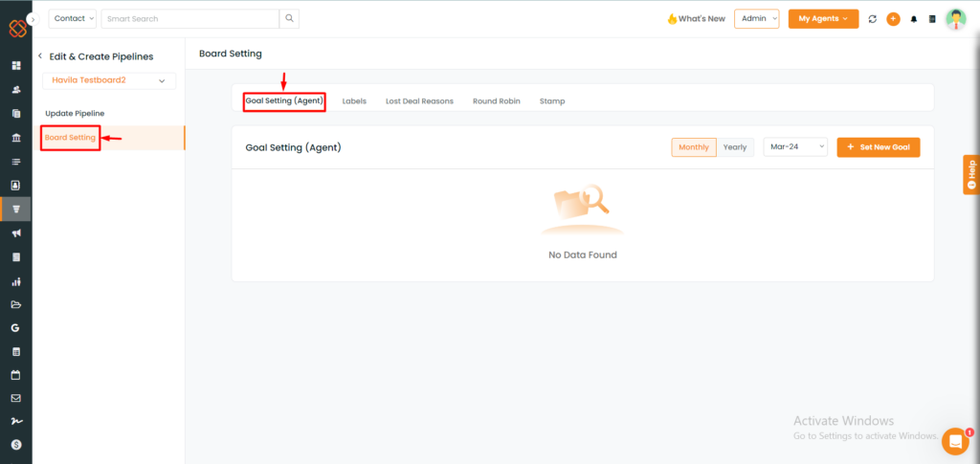The height and width of the screenshot is (464, 980).
Task: Open the dollar coin icon in sidebar
Action: pyautogui.click(x=16, y=445)
